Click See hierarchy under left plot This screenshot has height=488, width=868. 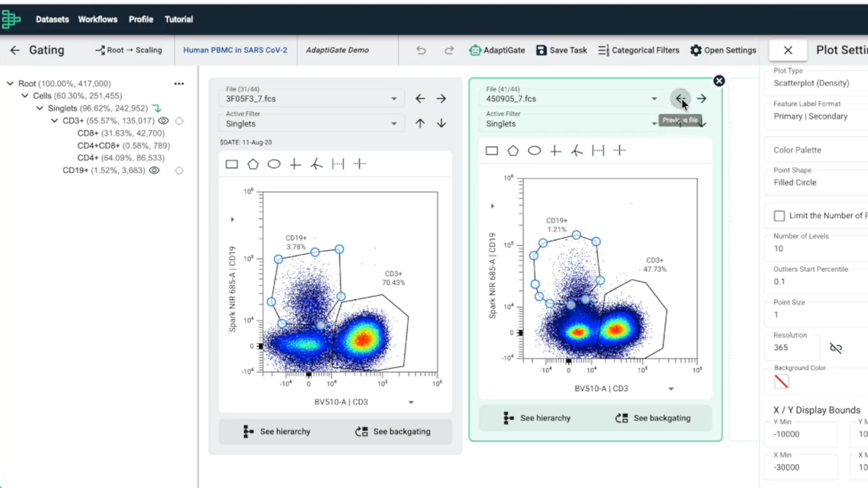276,432
